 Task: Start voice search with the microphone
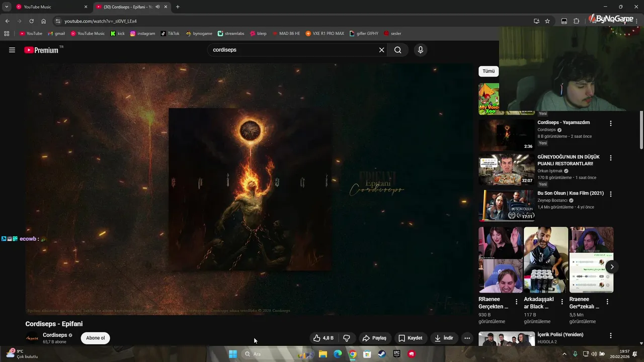click(421, 50)
